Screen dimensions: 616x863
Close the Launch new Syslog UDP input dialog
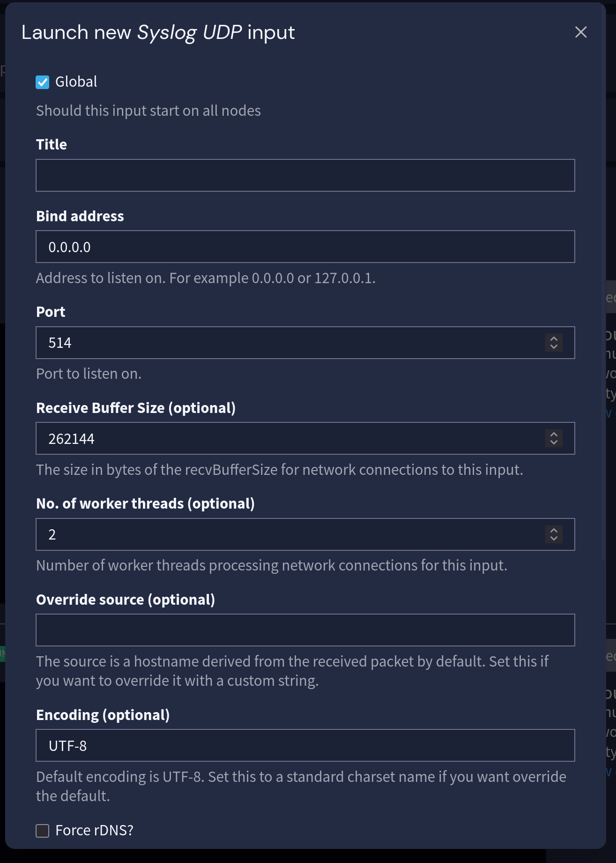pyautogui.click(x=580, y=32)
